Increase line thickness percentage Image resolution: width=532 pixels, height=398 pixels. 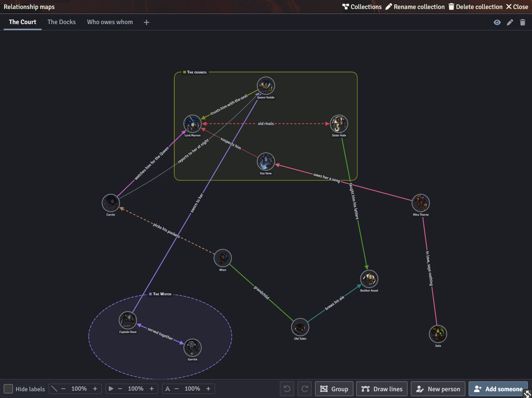[x=95, y=389]
